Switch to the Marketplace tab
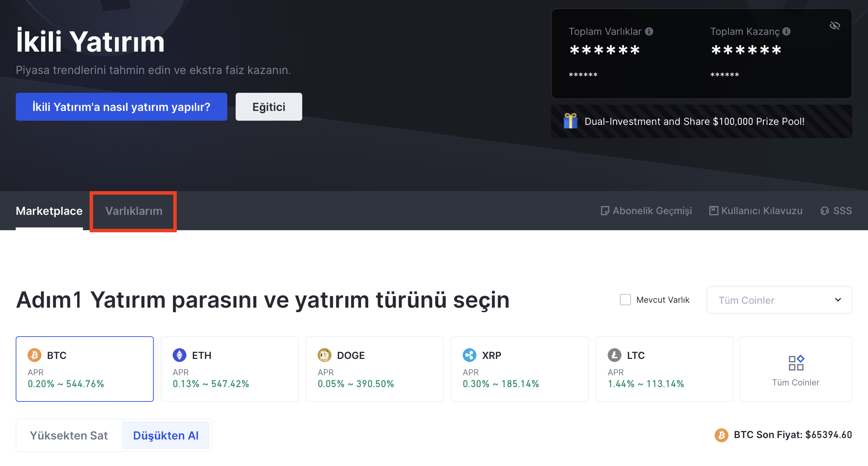 pos(49,211)
